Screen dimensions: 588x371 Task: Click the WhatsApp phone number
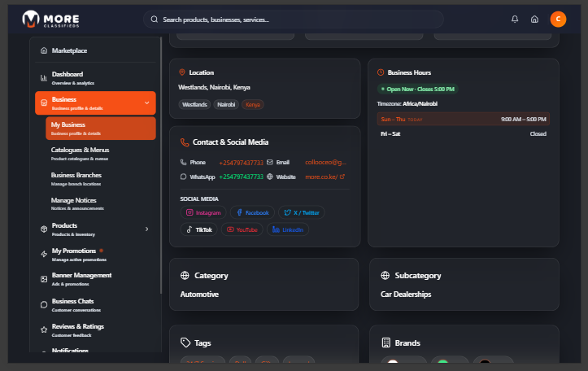point(241,177)
